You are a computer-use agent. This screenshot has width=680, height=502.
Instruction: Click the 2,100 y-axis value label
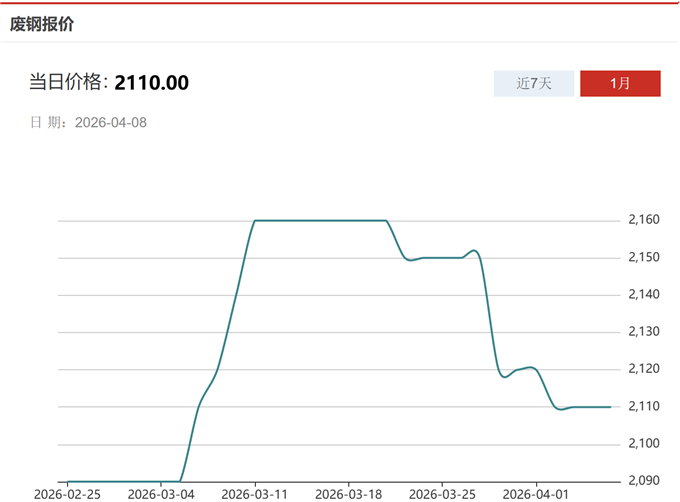pos(645,443)
